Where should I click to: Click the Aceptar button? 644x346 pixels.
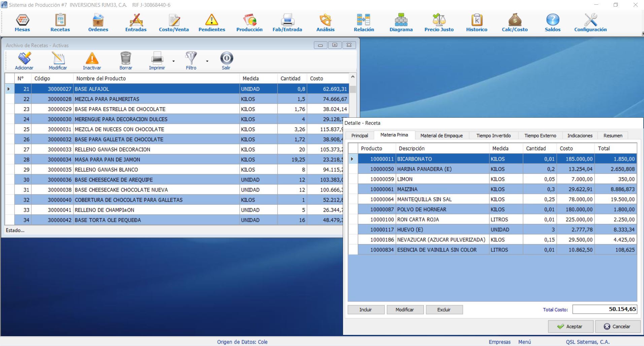tap(571, 326)
